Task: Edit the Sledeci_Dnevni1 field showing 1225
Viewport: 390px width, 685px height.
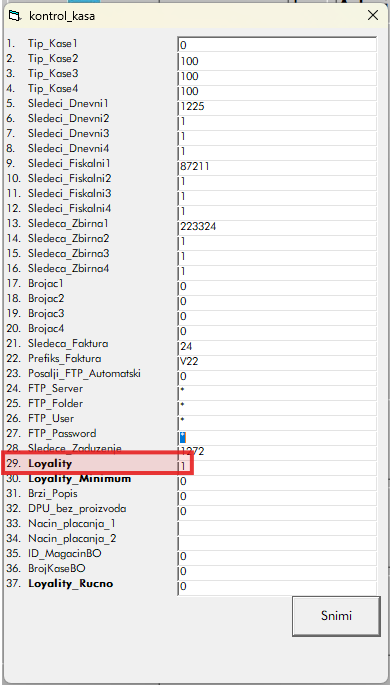Action: [277, 106]
